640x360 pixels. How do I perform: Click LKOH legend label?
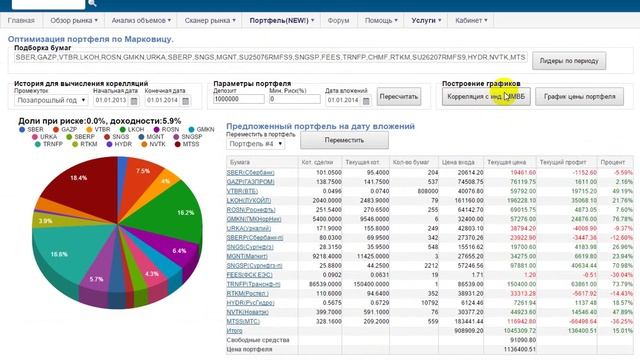(136, 129)
